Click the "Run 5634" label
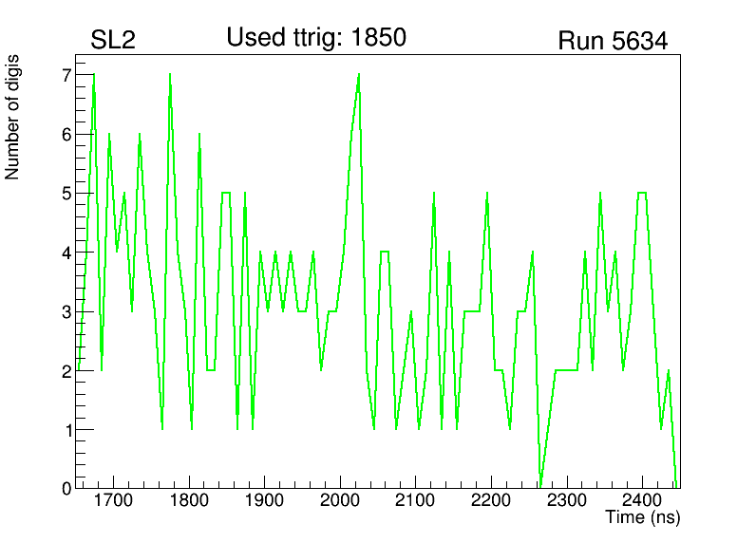Viewport: 756px width, 543px height. (x=613, y=42)
